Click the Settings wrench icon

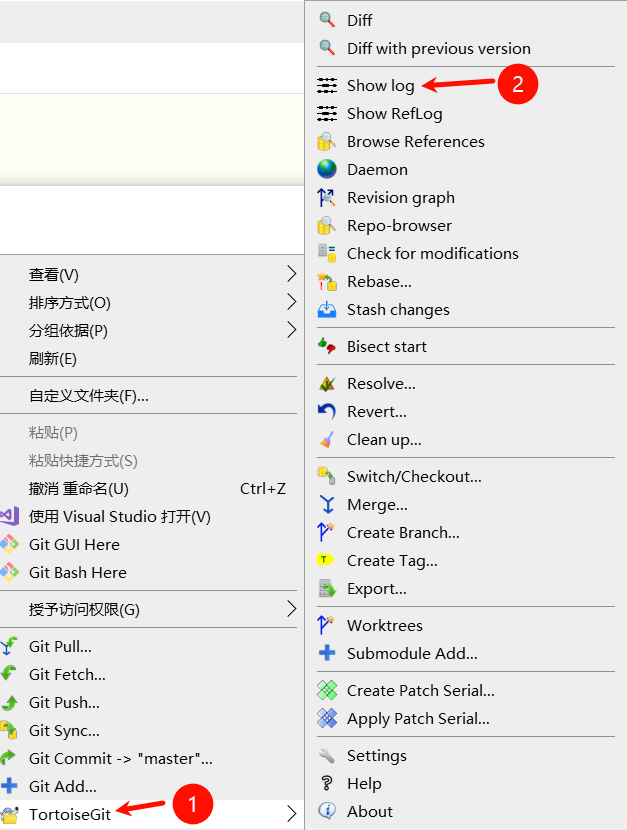click(x=327, y=756)
